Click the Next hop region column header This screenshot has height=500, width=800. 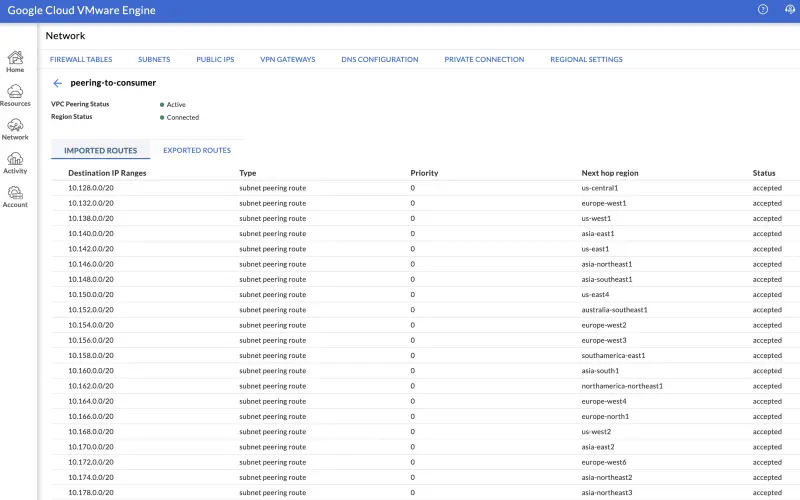coord(610,173)
